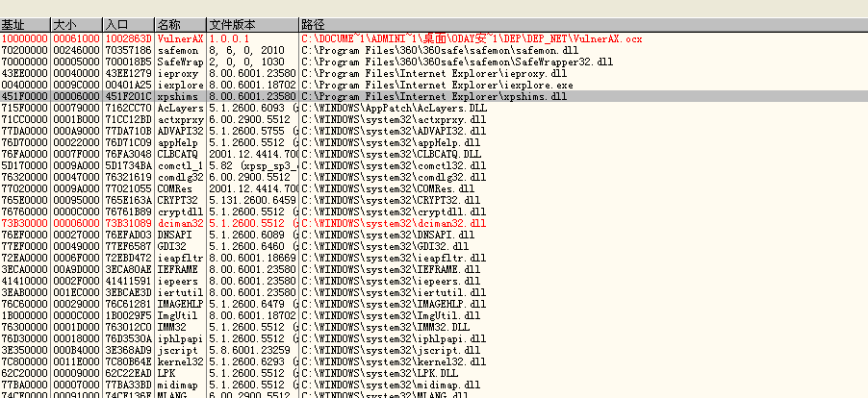This screenshot has height=398, width=868.
Task: Select the IEFRAME module row
Action: (x=180, y=269)
